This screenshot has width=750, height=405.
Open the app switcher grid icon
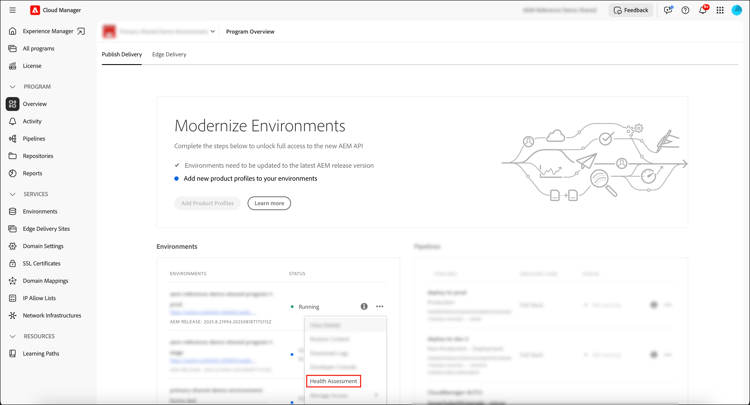click(x=720, y=10)
